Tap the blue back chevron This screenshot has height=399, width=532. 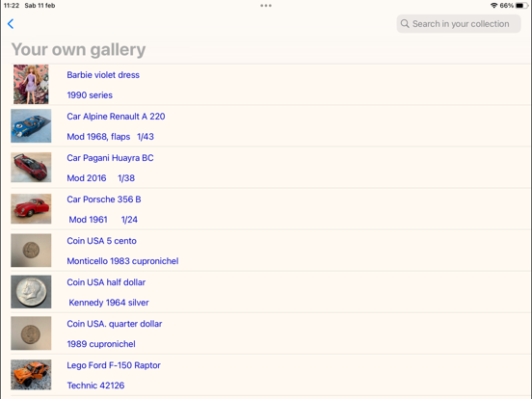tap(11, 24)
